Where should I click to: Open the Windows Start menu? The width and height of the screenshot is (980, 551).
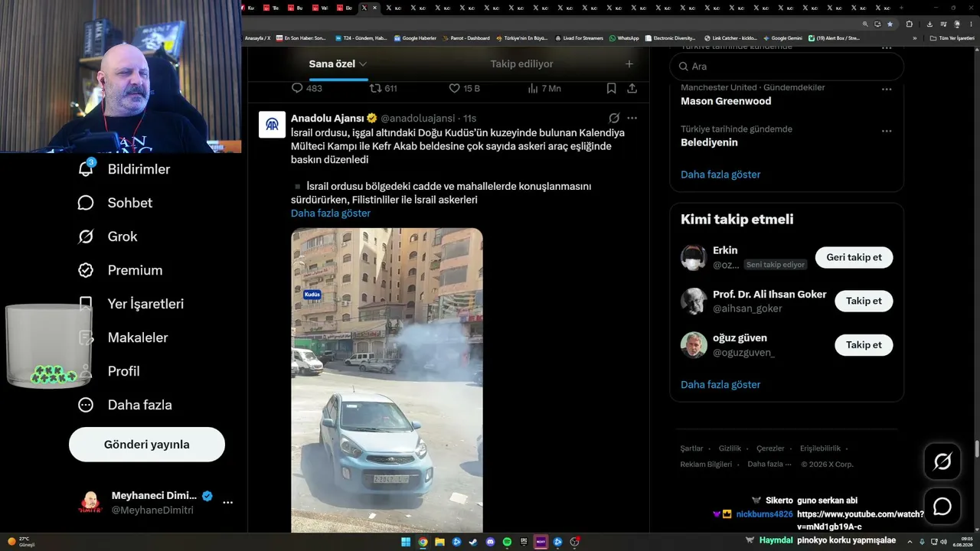click(x=406, y=542)
